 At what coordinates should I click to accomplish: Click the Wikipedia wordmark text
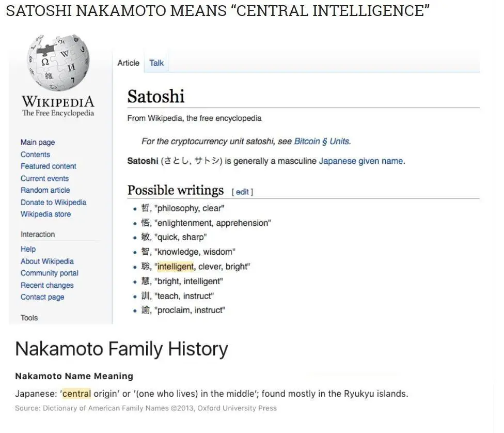(58, 102)
